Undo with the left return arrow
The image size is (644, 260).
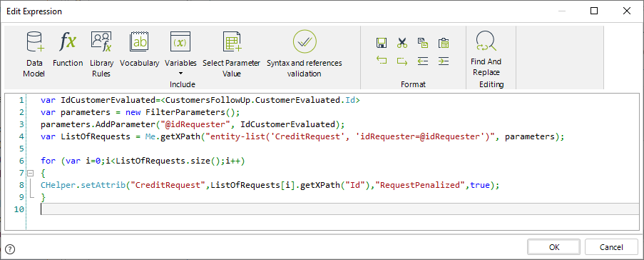coord(382,61)
